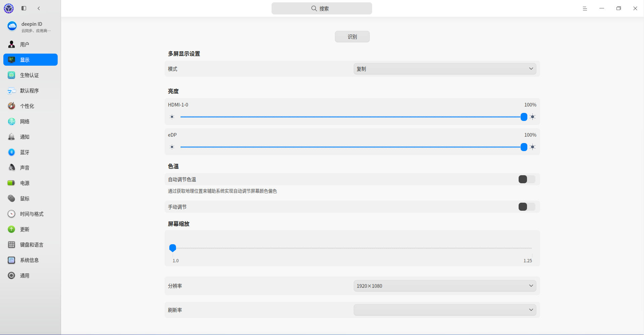Click the 识别 identify button

(x=352, y=37)
